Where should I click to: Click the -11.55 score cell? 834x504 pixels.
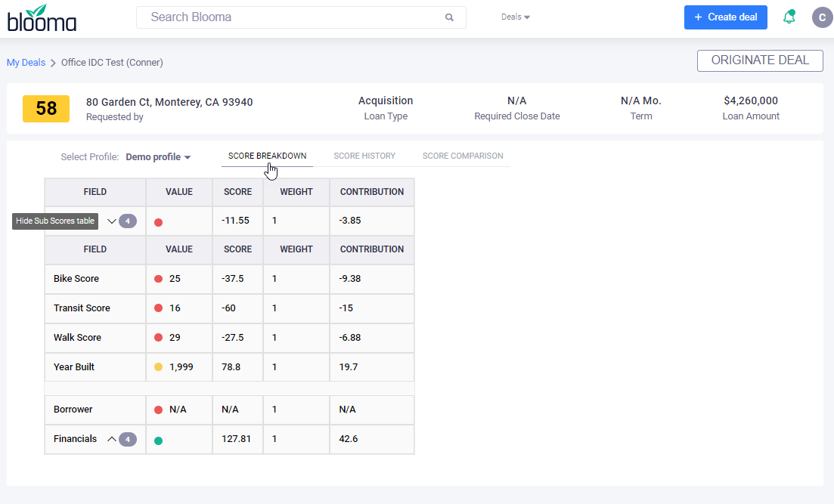[x=237, y=221]
